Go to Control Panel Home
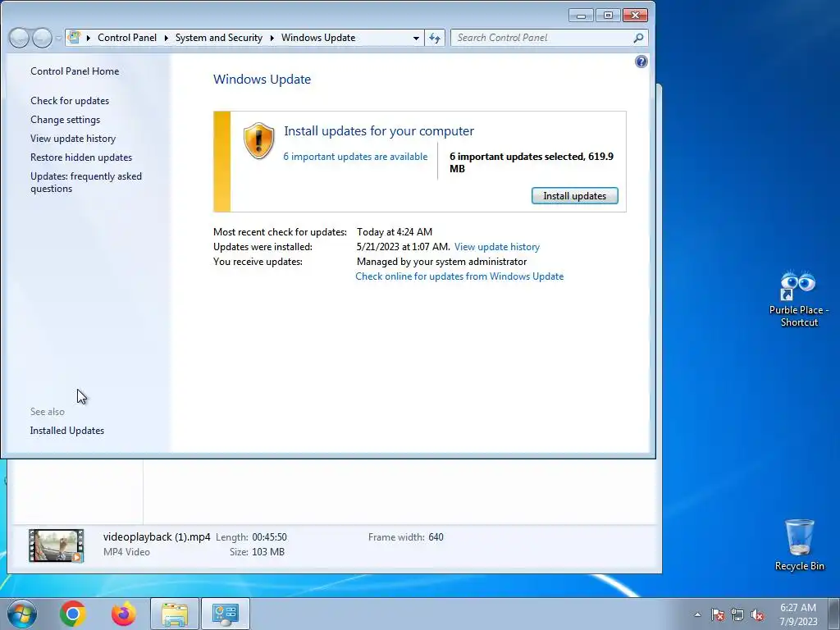This screenshot has width=840, height=630. (75, 71)
